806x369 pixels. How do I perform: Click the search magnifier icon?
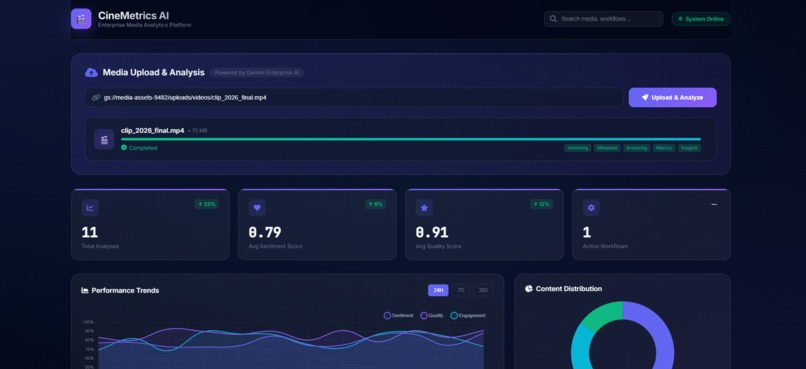(x=553, y=19)
